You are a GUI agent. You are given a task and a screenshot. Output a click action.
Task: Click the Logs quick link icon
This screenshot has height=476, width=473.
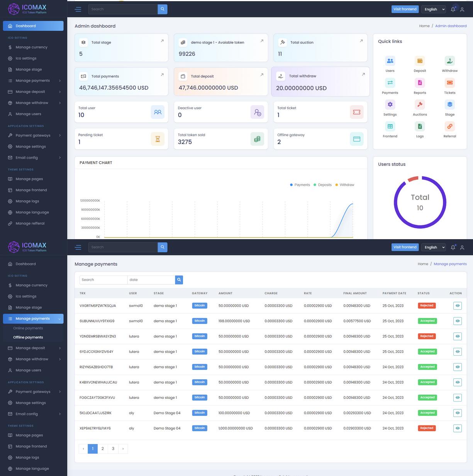(420, 127)
